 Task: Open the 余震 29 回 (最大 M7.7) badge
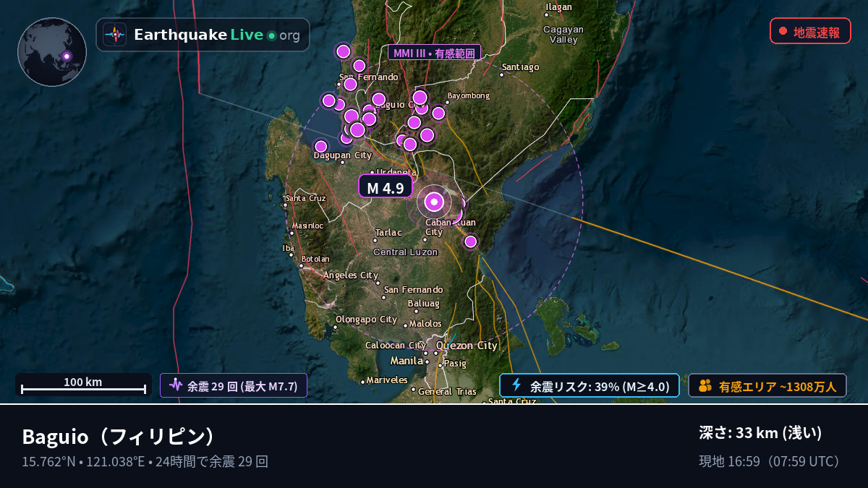tap(234, 385)
